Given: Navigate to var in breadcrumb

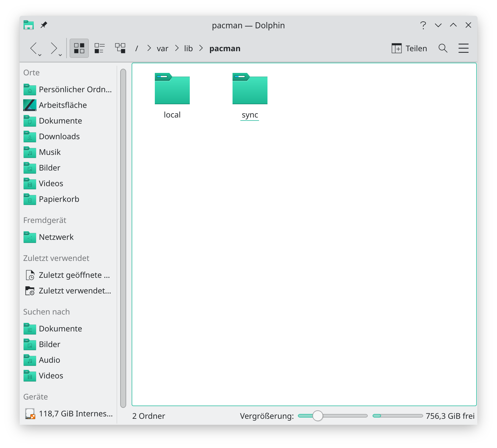Looking at the screenshot, I should click(x=162, y=49).
